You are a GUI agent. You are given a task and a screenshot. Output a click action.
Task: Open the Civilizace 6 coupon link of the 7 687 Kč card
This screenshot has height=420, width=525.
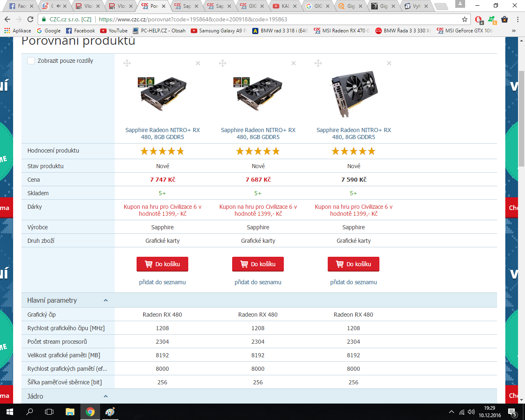[x=258, y=210]
